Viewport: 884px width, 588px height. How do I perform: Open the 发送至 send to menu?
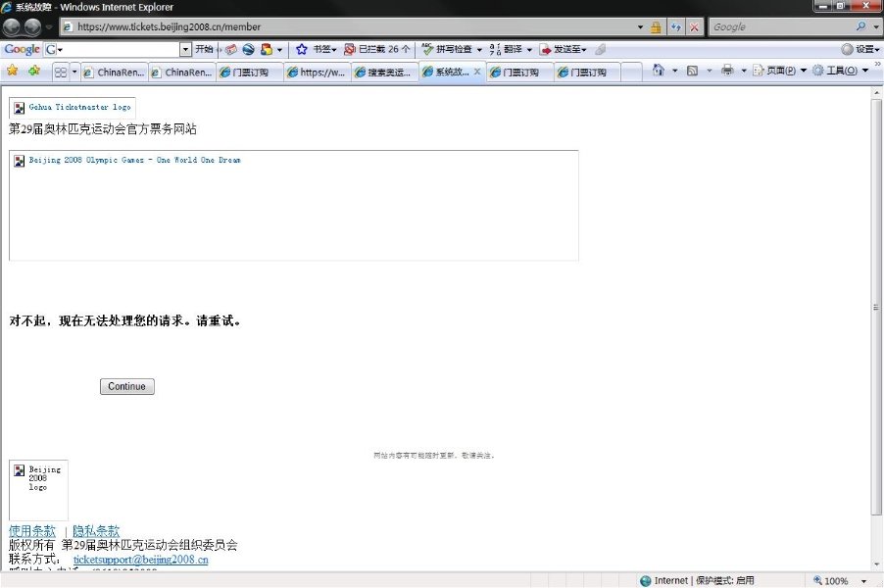click(x=564, y=49)
